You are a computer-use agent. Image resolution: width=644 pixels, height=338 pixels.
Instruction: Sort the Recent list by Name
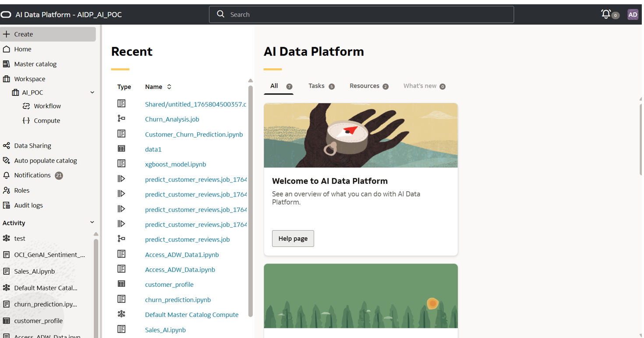pyautogui.click(x=169, y=87)
